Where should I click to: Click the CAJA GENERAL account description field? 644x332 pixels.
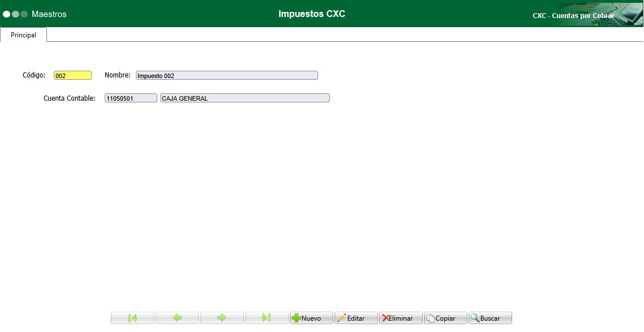coord(244,97)
